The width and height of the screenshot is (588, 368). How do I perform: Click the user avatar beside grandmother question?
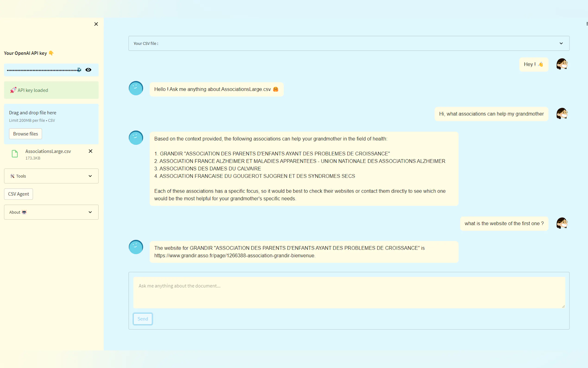pyautogui.click(x=562, y=114)
